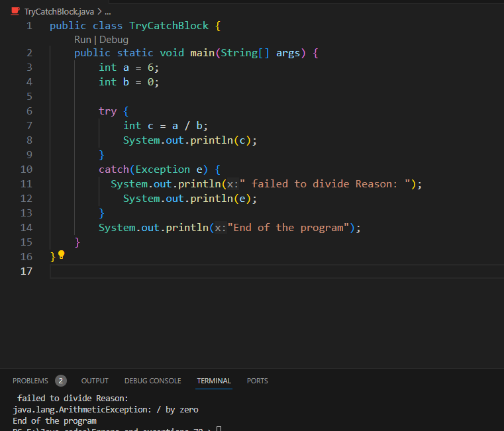Click terminal line 'java.lang.ArithmeticException: / by zero'

[x=105, y=409]
